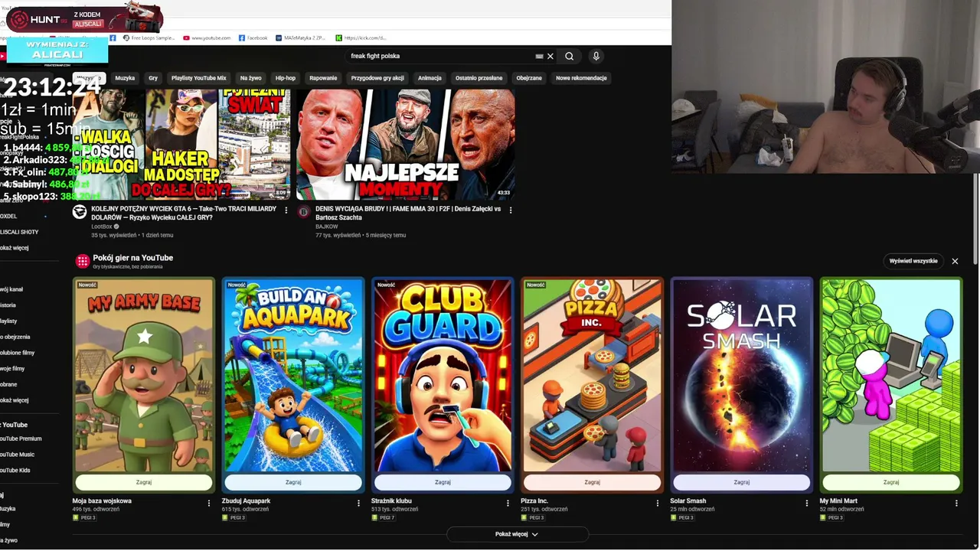Open more options for the Denis Załęcki video

pos(511,210)
